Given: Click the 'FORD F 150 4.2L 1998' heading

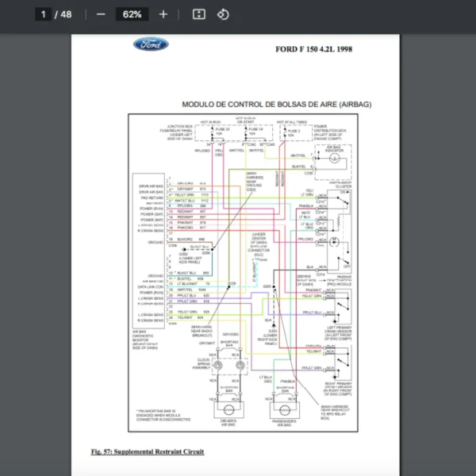Looking at the screenshot, I should point(313,49).
